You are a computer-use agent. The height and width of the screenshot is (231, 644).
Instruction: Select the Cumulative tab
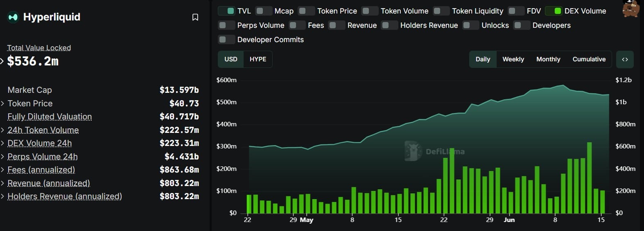[589, 59]
